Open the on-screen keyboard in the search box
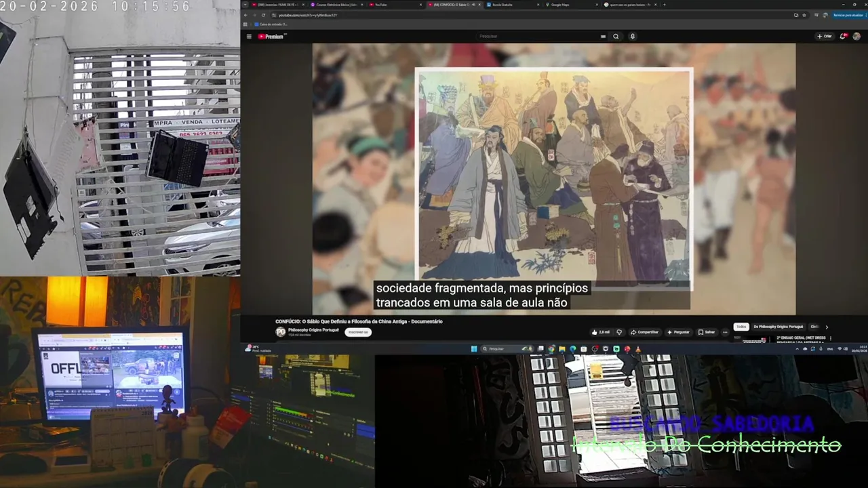The image size is (868, 488). pos(603,37)
